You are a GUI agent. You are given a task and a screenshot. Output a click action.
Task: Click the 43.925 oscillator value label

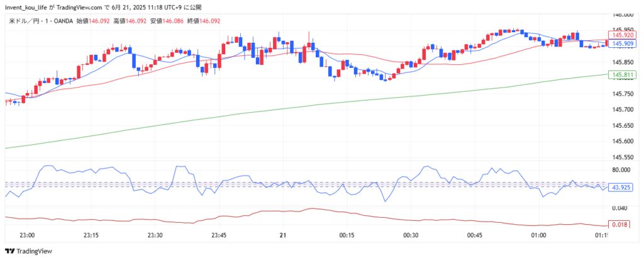pyautogui.click(x=619, y=187)
